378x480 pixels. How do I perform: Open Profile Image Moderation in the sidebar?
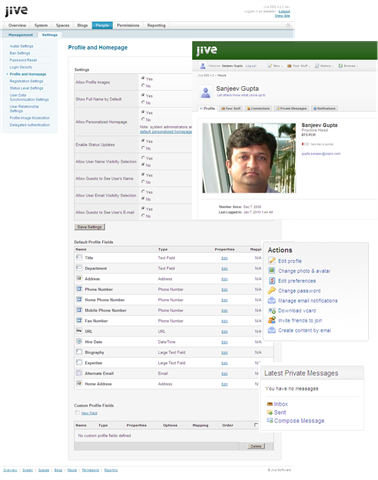click(x=30, y=118)
